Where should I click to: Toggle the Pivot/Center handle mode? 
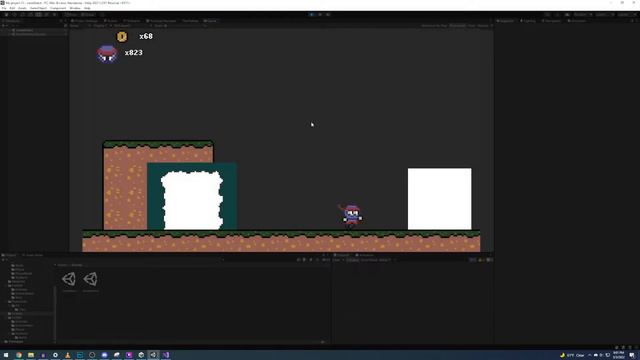(71, 14)
